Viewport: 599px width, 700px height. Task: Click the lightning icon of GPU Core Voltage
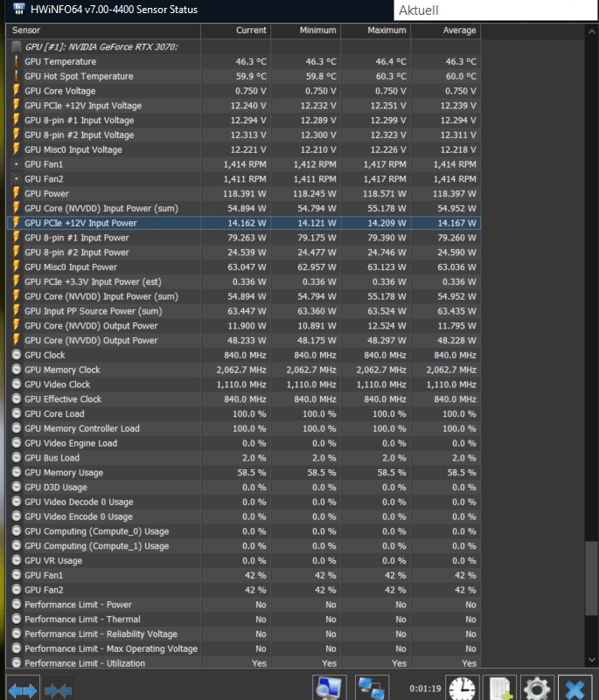click(x=17, y=91)
